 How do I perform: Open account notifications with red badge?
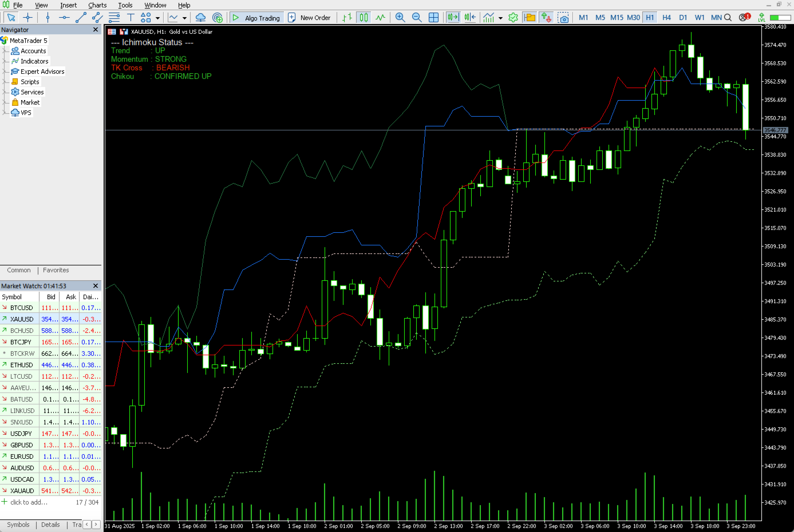744,17
